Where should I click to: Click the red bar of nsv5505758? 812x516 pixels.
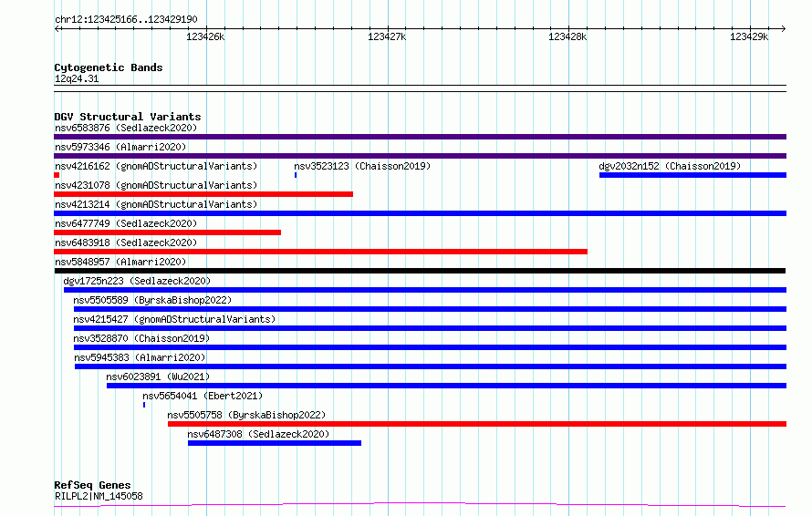coord(477,424)
